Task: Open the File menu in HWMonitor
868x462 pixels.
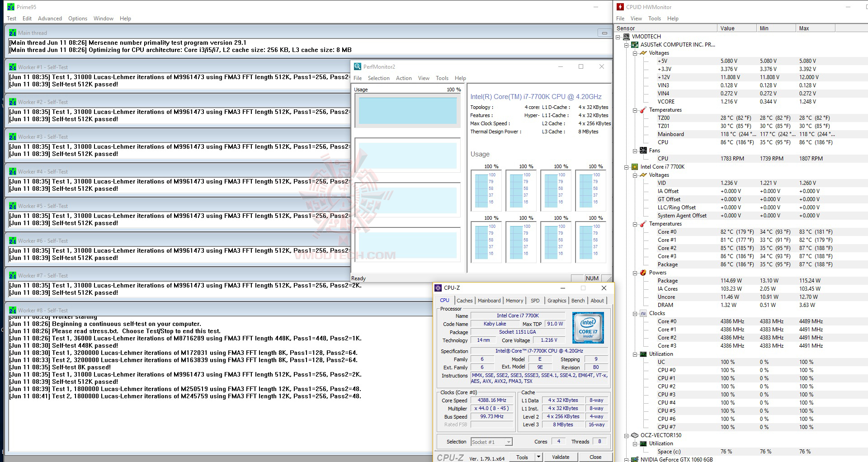Action: coord(620,19)
